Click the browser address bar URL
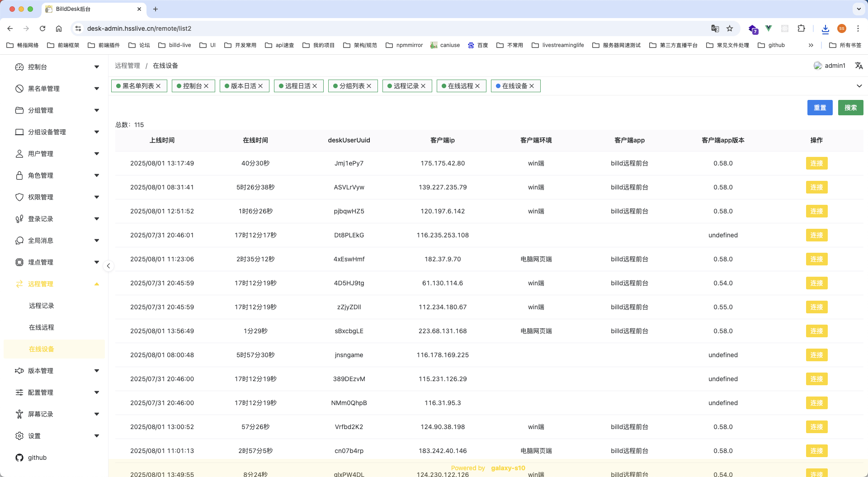 139,28
